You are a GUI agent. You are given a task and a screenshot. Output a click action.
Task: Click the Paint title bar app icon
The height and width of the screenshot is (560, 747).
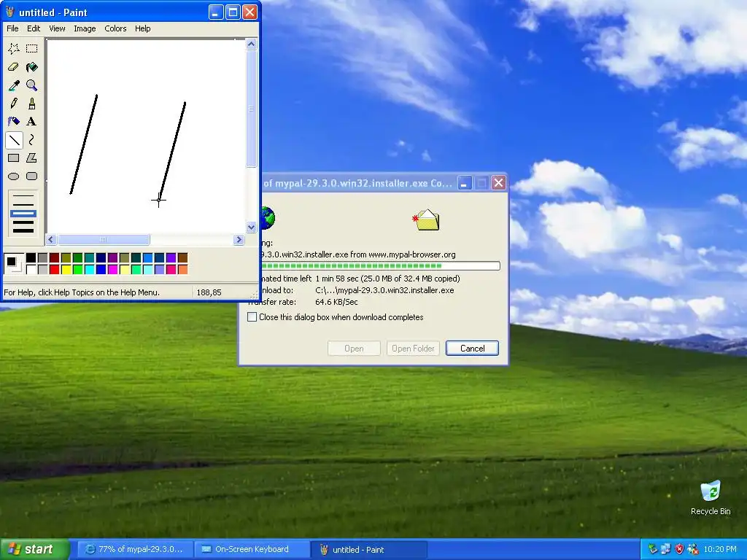tap(10, 12)
